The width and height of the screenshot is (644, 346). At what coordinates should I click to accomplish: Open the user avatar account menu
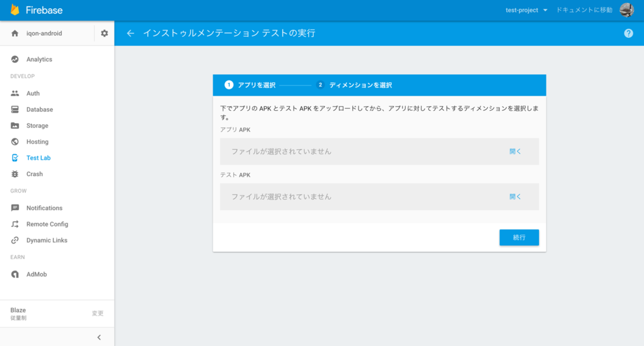627,10
